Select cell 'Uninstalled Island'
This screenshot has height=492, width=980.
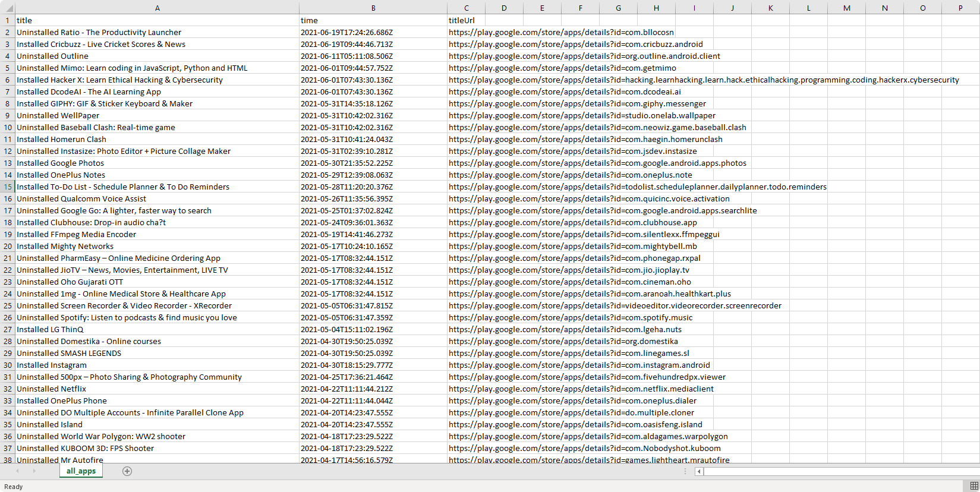(x=157, y=424)
